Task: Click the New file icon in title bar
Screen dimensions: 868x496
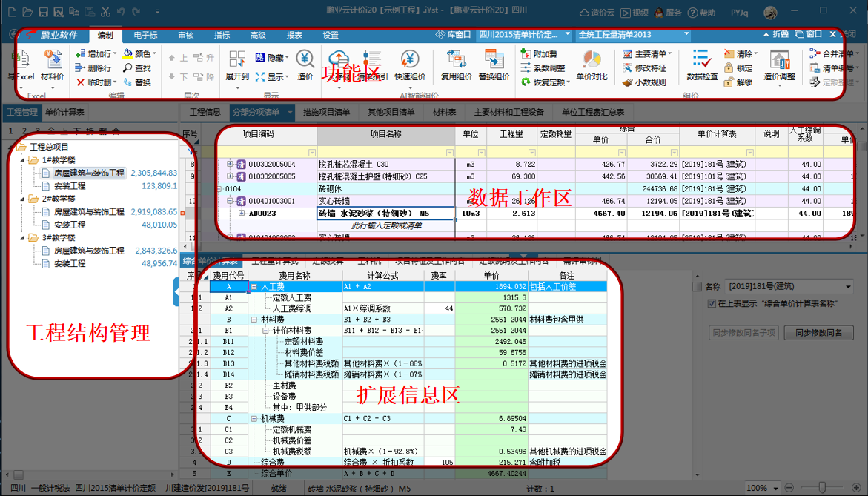Action: 12,12
